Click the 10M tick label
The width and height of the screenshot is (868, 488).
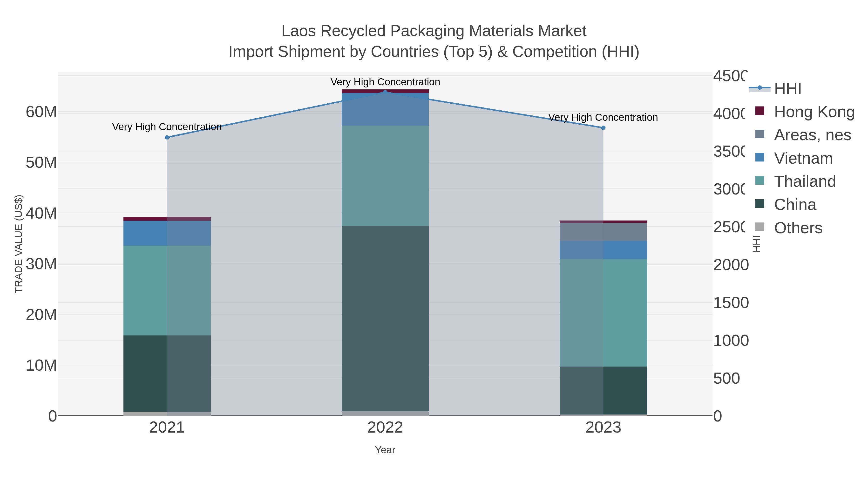click(41, 365)
